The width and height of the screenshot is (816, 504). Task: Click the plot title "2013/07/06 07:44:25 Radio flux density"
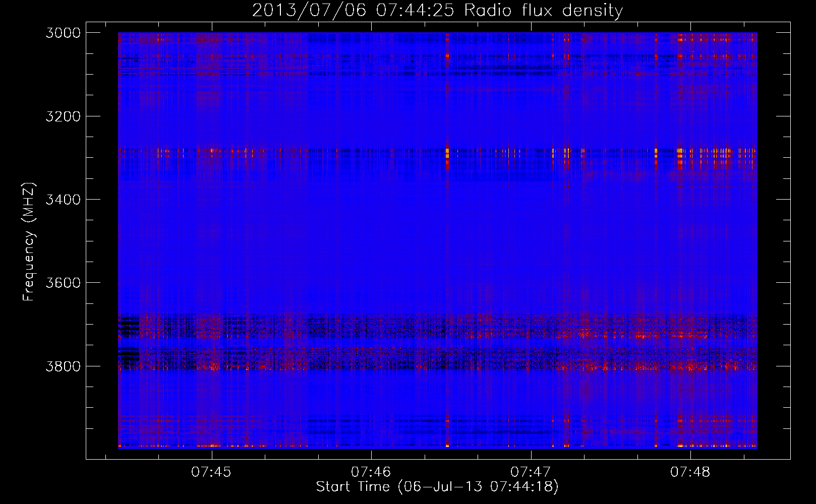[437, 10]
